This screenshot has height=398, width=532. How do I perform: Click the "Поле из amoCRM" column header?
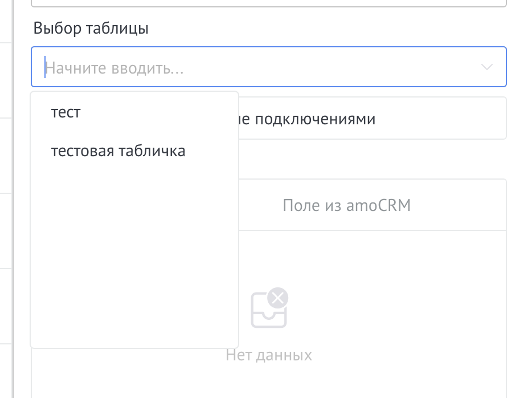[x=346, y=205]
